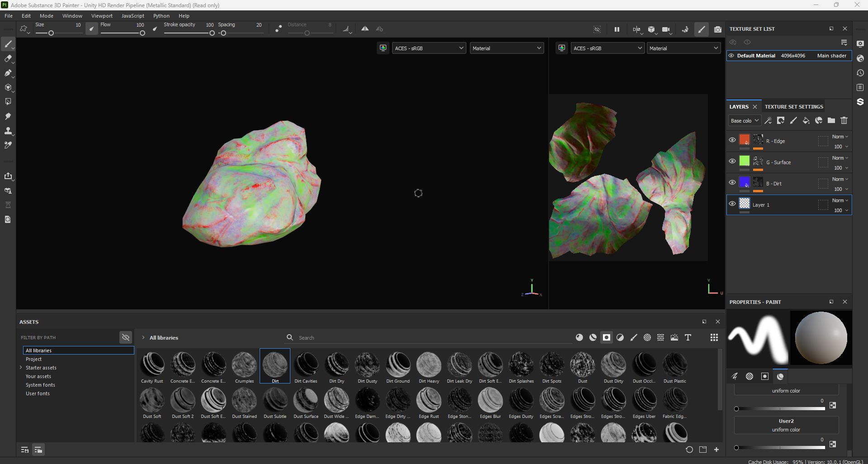Pause the engine with the pause icon
Screen dimensions: 868x464
click(x=617, y=29)
